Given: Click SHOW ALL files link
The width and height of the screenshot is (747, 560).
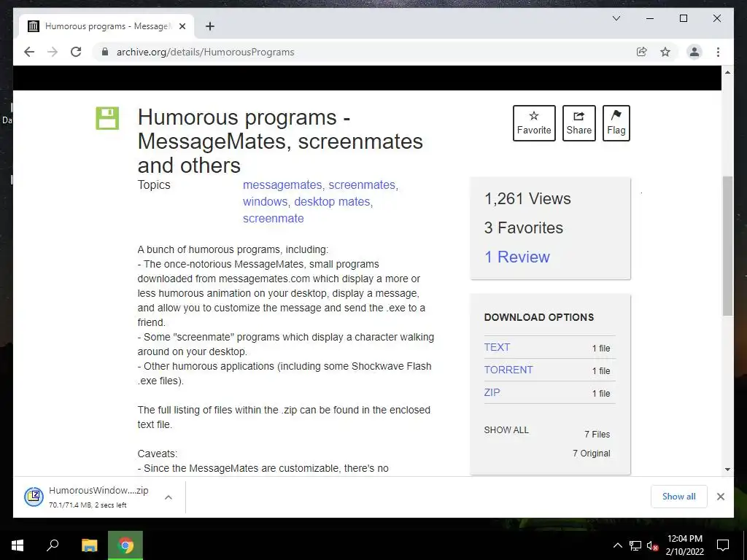Looking at the screenshot, I should [506, 430].
